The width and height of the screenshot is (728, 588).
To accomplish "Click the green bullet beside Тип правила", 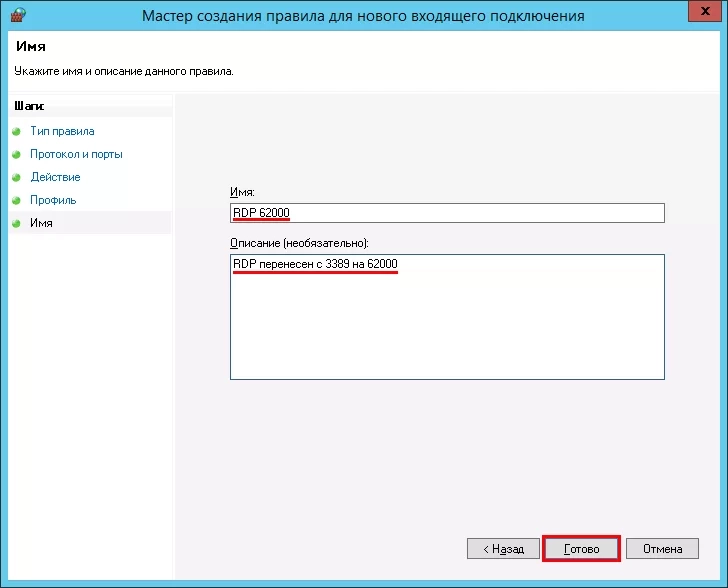I will (16, 131).
